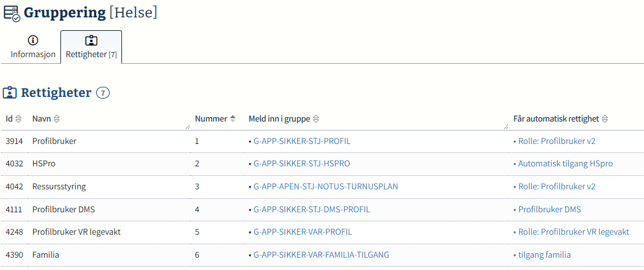Sort by Navn column arrows
The width and height of the screenshot is (644, 270).
pyautogui.click(x=57, y=119)
